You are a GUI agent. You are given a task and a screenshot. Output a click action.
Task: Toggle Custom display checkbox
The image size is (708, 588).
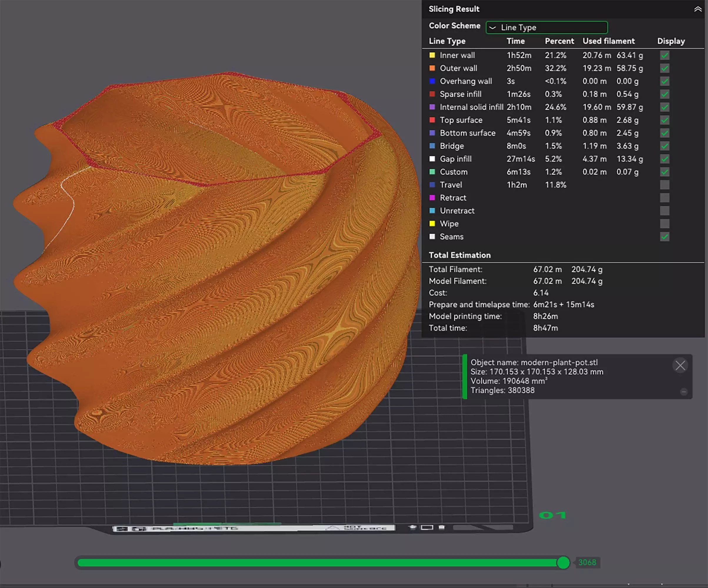click(664, 172)
